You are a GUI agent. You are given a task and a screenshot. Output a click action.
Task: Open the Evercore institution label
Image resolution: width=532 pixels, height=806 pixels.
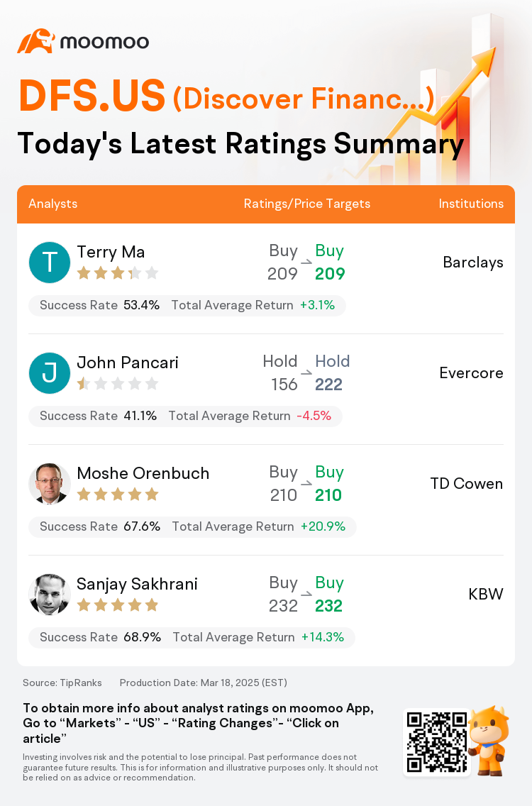(471, 372)
